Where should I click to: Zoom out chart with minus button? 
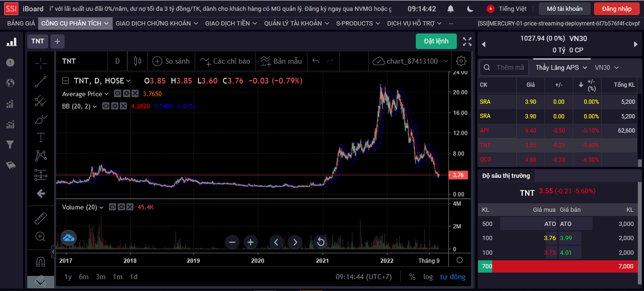point(232,242)
